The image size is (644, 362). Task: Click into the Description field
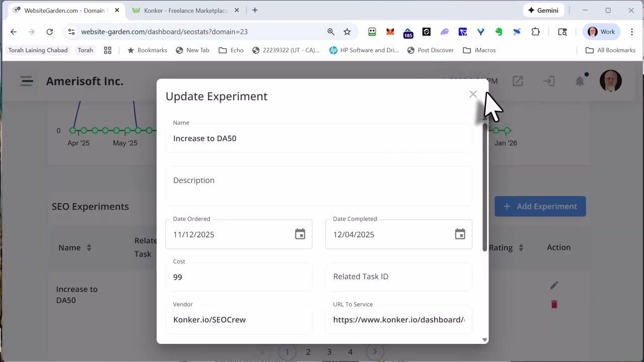tap(318, 185)
